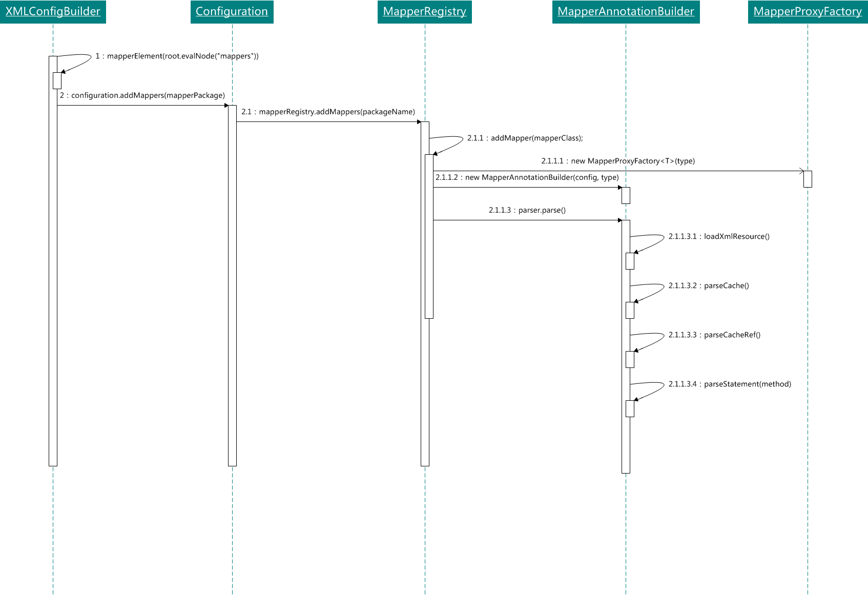
Task: Select the mapperRegistry.addMappers(packageName) message label
Action: (328, 112)
